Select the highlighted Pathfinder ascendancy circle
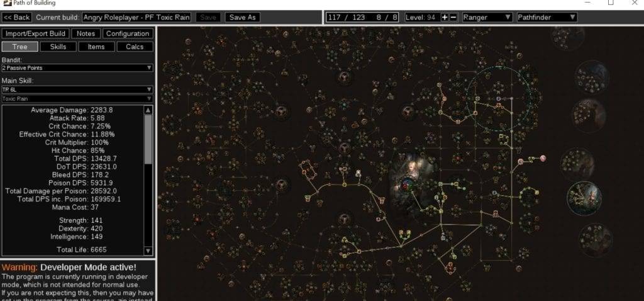 point(584,196)
